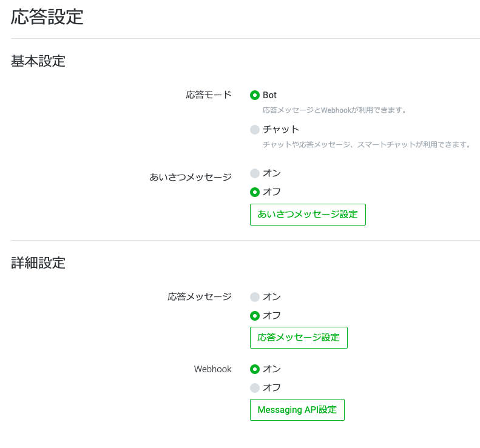Open あいさつメッセージ設定 button
The height and width of the screenshot is (448, 480).
click(x=308, y=215)
